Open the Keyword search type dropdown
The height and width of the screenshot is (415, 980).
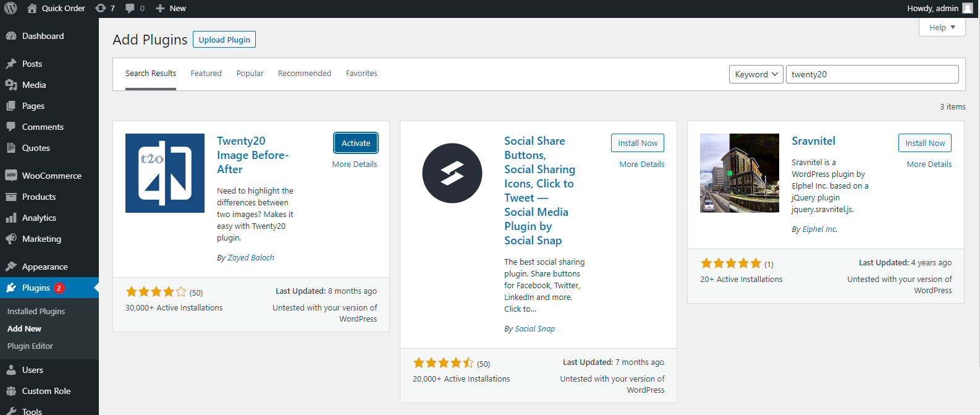tap(756, 74)
